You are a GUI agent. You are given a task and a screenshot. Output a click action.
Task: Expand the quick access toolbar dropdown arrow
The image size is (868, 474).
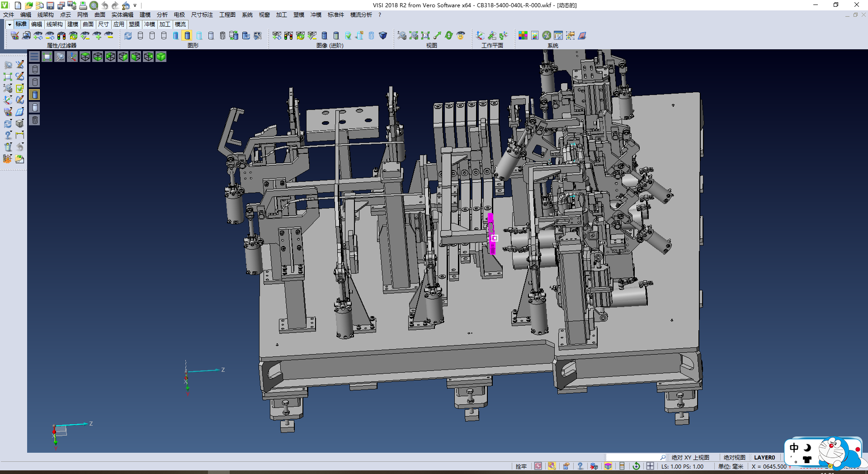click(135, 5)
